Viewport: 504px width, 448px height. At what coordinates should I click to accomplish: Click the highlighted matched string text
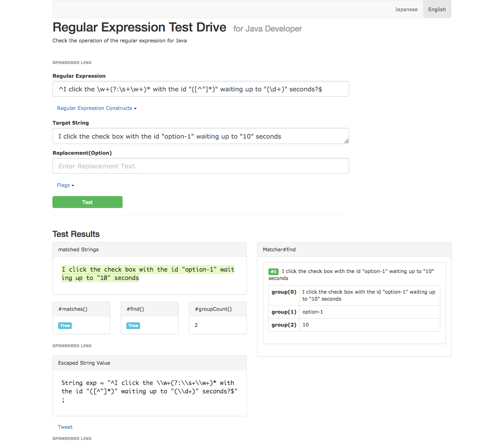click(148, 274)
